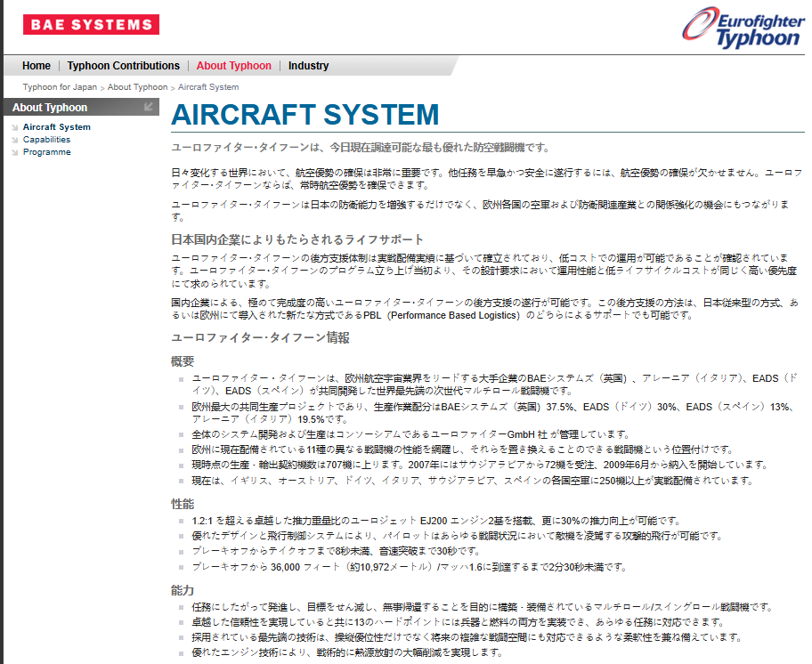
Task: Click the bullet mentioning ユーロファイターGmbH 社
Action: point(410,434)
